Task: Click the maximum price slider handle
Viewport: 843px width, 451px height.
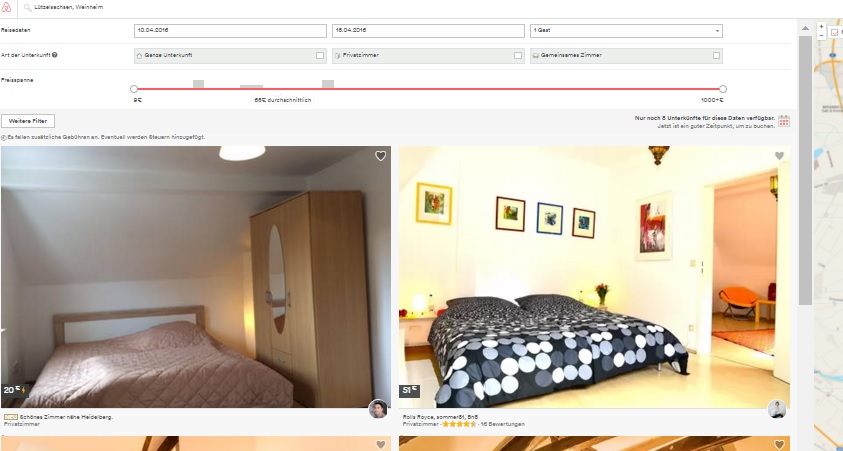Action: coord(723,89)
